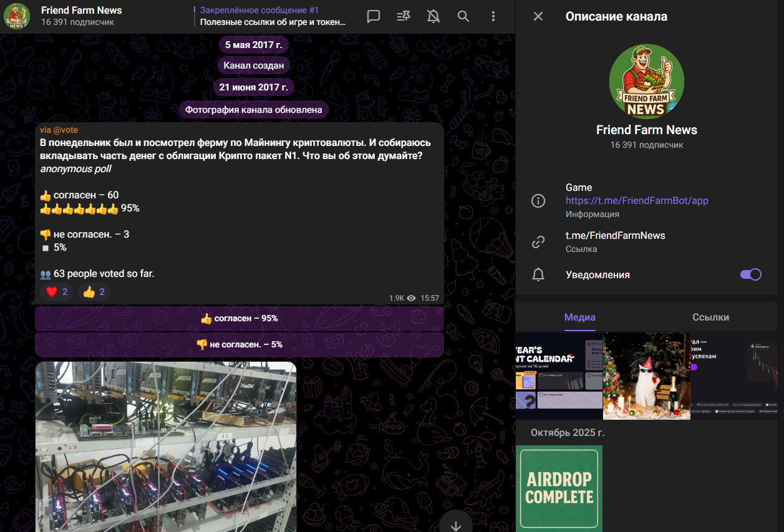The width and height of the screenshot is (784, 532).
Task: Click the 16 391 подписчик count in info panel
Action: (646, 145)
